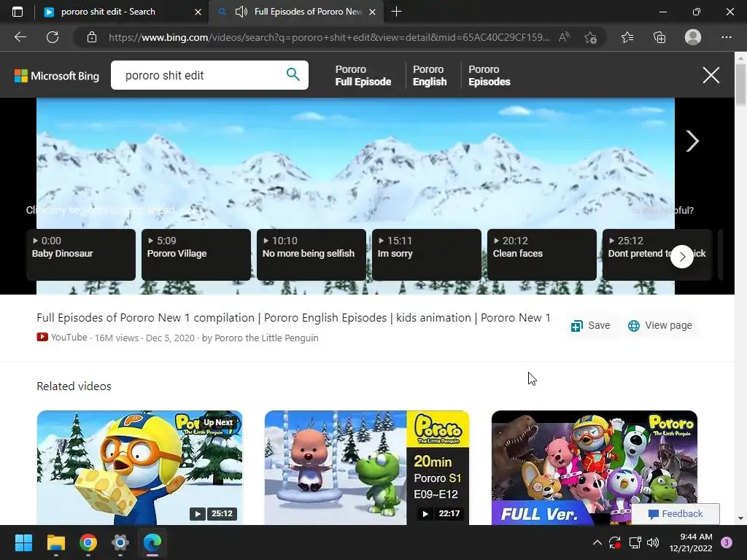Open the Favorites list icon
The width and height of the screenshot is (747, 560).
(627, 37)
